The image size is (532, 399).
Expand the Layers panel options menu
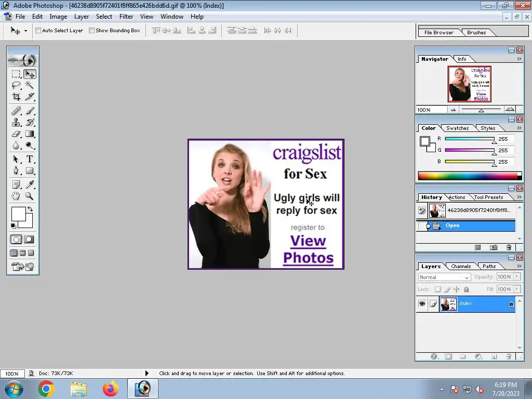(519, 267)
